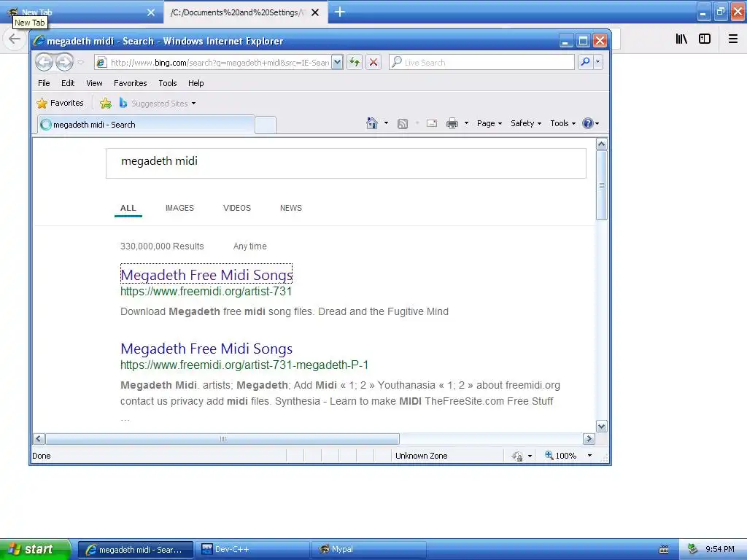This screenshot has width=747, height=560.
Task: Open the Tools menu in menu bar
Action: [x=168, y=83]
